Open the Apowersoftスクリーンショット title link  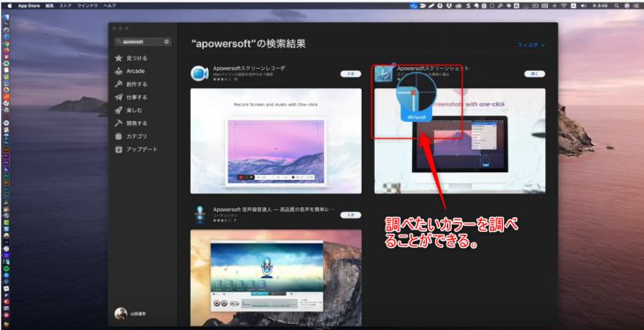(x=433, y=68)
